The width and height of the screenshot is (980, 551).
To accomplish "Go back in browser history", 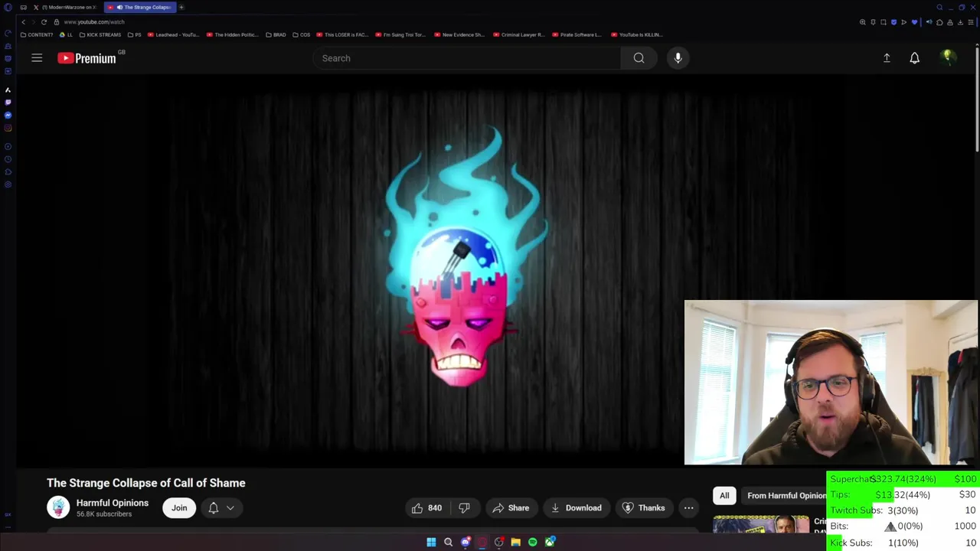I will pos(23,22).
